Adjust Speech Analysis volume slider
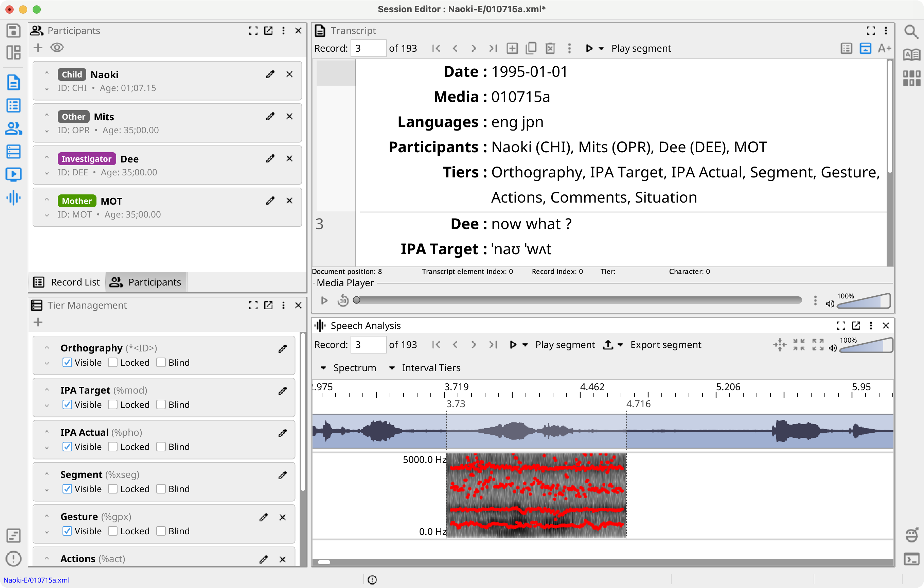The image size is (924, 588). [866, 345]
